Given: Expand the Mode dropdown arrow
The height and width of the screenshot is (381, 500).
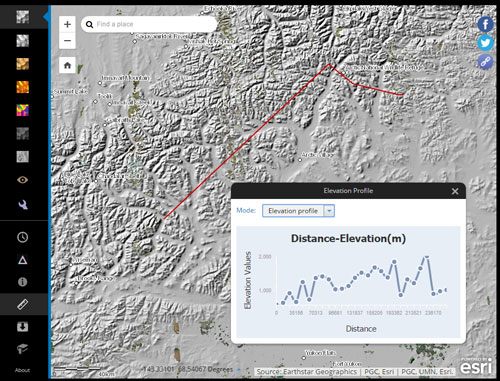Looking at the screenshot, I should (329, 211).
